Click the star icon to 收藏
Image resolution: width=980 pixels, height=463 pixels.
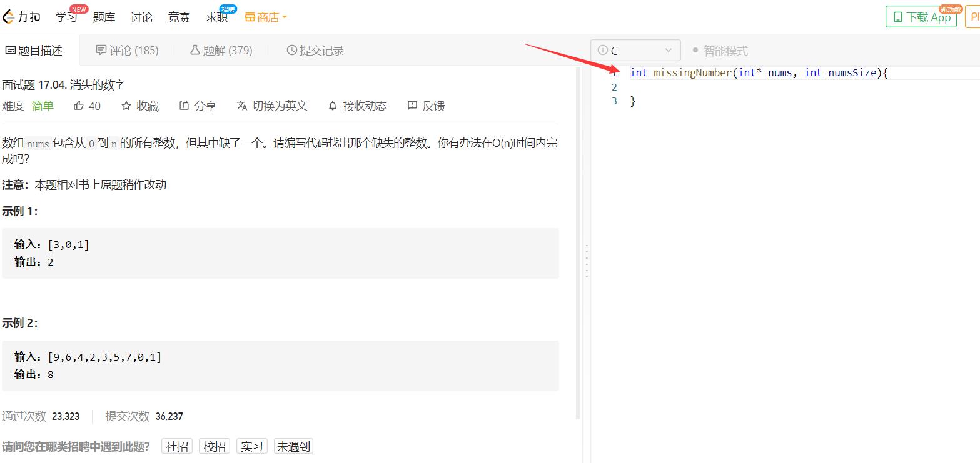(126, 106)
